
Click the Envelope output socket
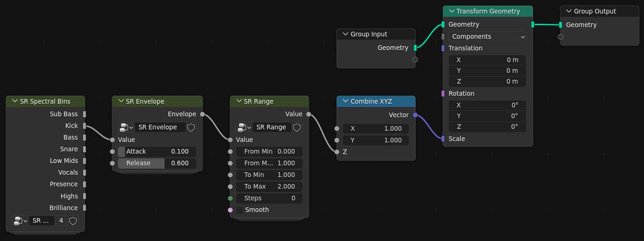202,114
